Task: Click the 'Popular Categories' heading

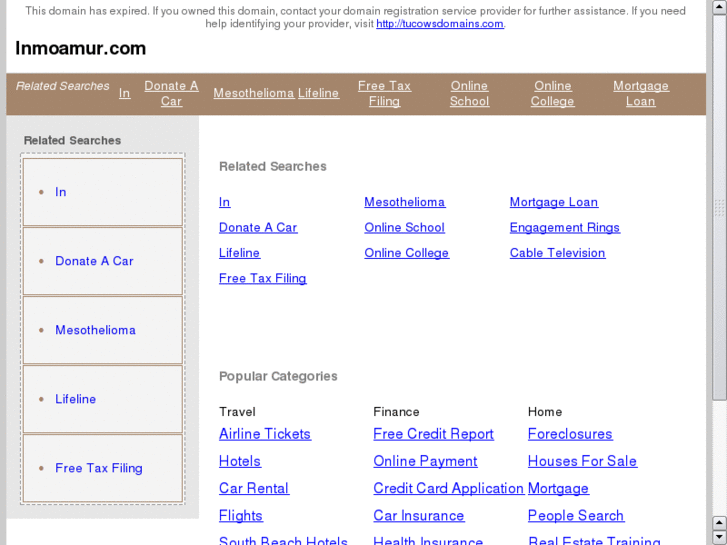Action: (x=278, y=376)
